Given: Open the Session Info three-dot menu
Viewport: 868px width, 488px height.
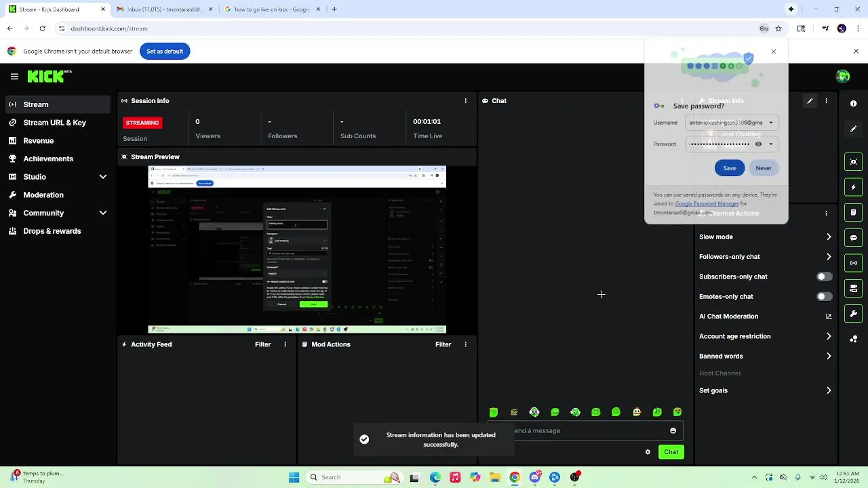Looking at the screenshot, I should coord(465,100).
